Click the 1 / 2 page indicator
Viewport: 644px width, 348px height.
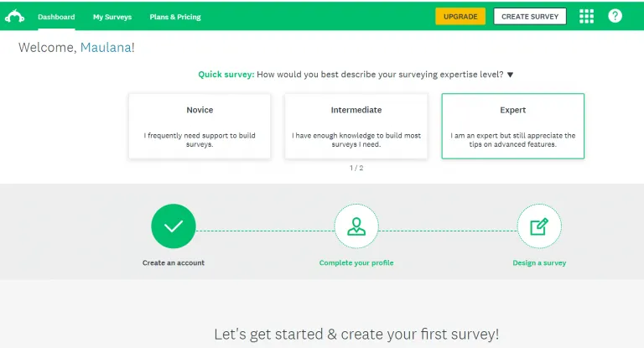point(356,168)
